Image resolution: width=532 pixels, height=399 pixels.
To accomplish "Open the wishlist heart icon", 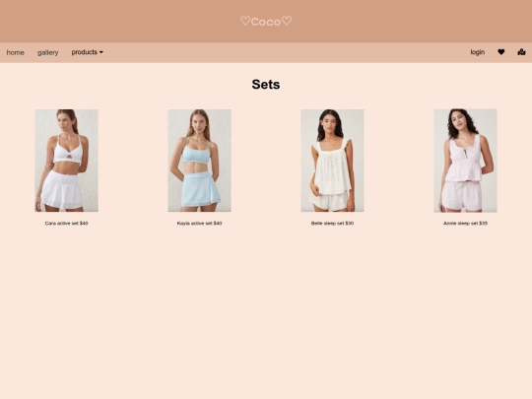I will coord(501,52).
